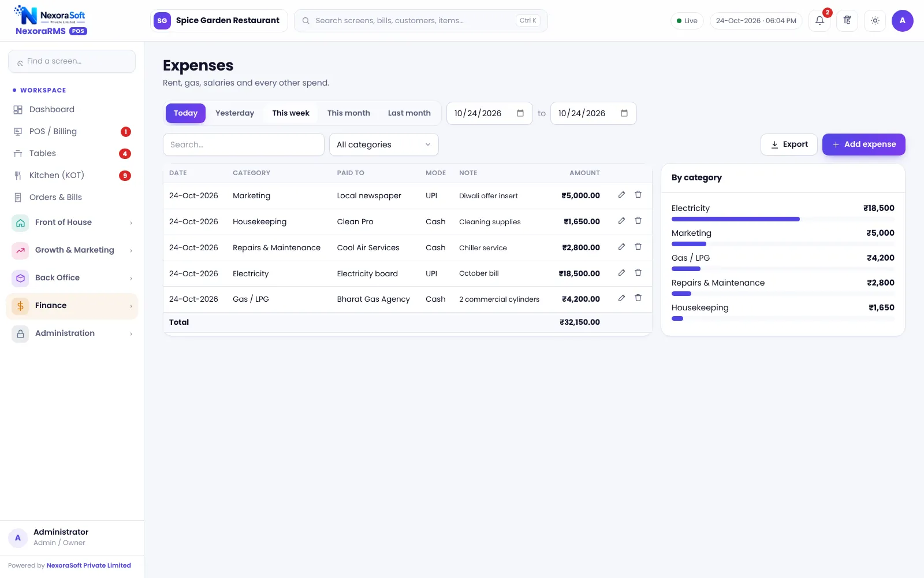Open Dashboard from the sidebar
Image resolution: width=924 pixels, height=578 pixels.
point(72,109)
